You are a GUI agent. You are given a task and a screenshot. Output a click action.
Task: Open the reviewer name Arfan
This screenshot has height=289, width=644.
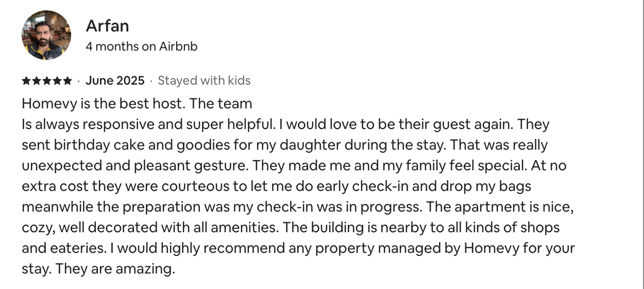[x=107, y=25]
